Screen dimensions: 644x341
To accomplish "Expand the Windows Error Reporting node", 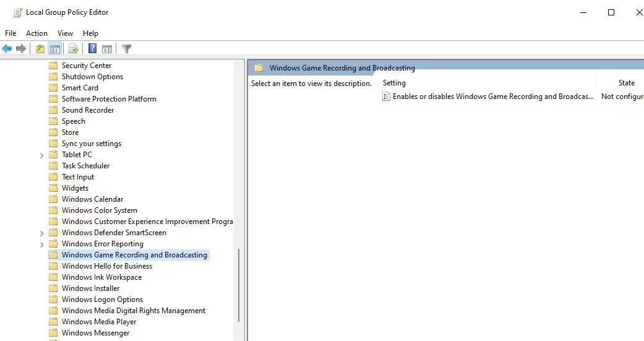I will 41,244.
